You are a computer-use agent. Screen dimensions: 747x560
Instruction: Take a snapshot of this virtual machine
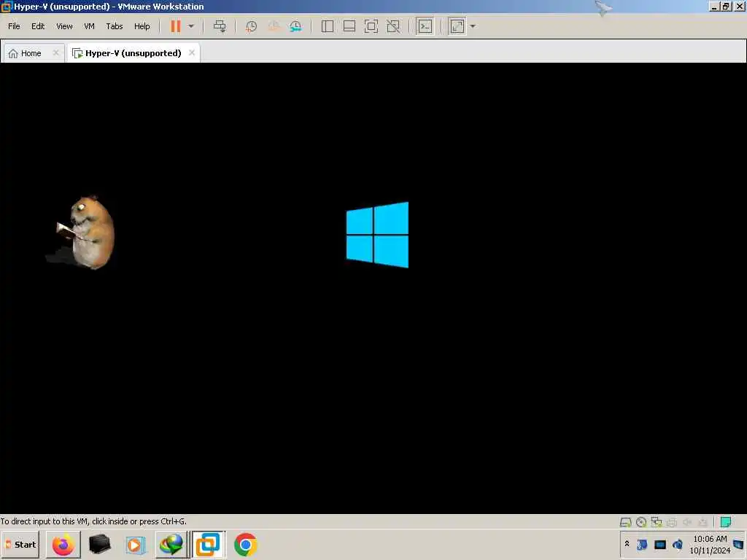point(251,27)
